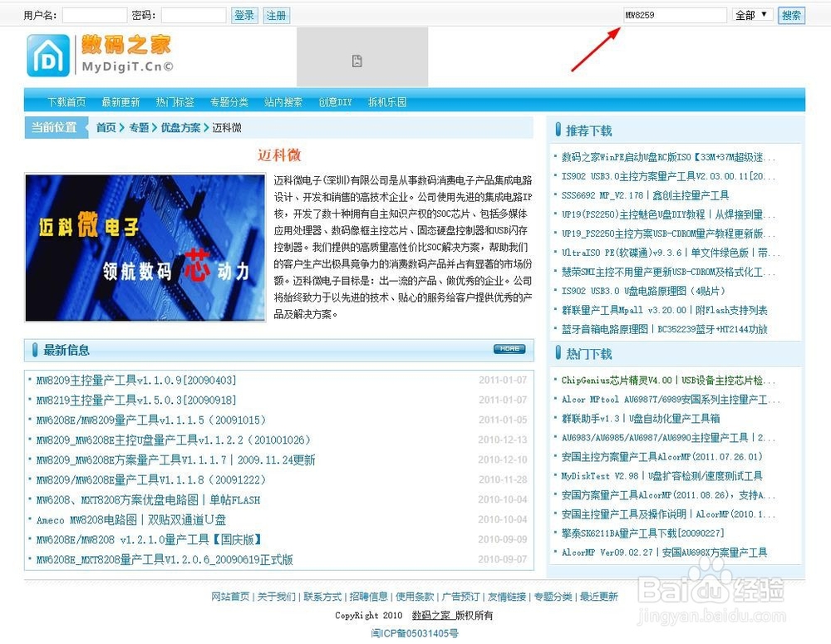
Task: Open MW6208E/MW8208 v1.2.1.0量产工具 国庆版 link
Action: coord(149,539)
